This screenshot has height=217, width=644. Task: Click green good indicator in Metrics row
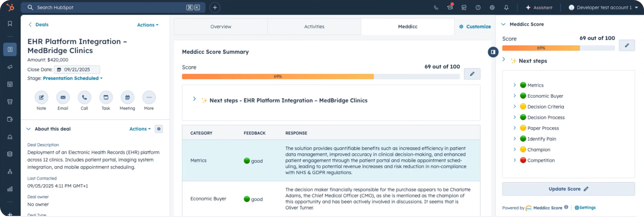[247, 161]
